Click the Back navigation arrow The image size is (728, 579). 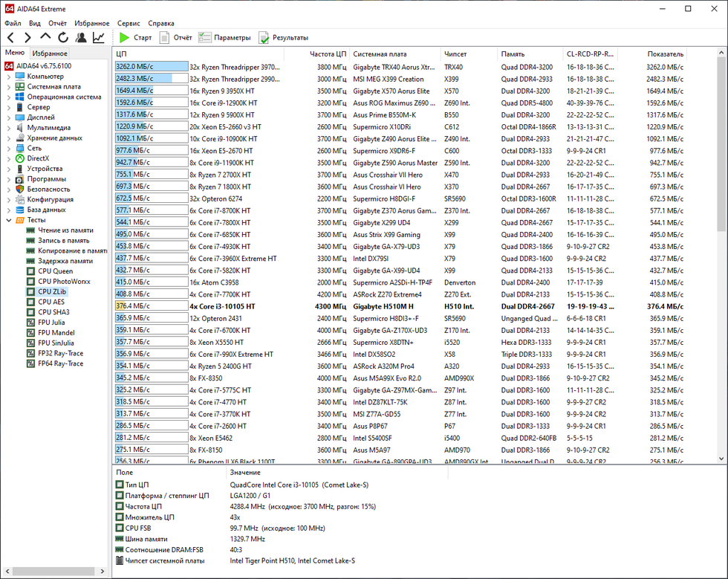click(x=10, y=37)
